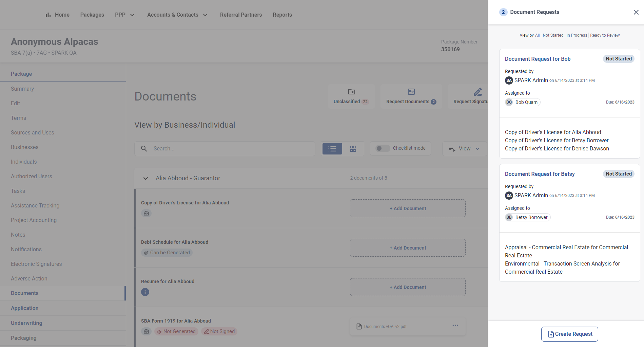Screen dimensions: 644x347
Task: Collapse the Alia Abboud - Guarantor section
Action: coord(145,179)
